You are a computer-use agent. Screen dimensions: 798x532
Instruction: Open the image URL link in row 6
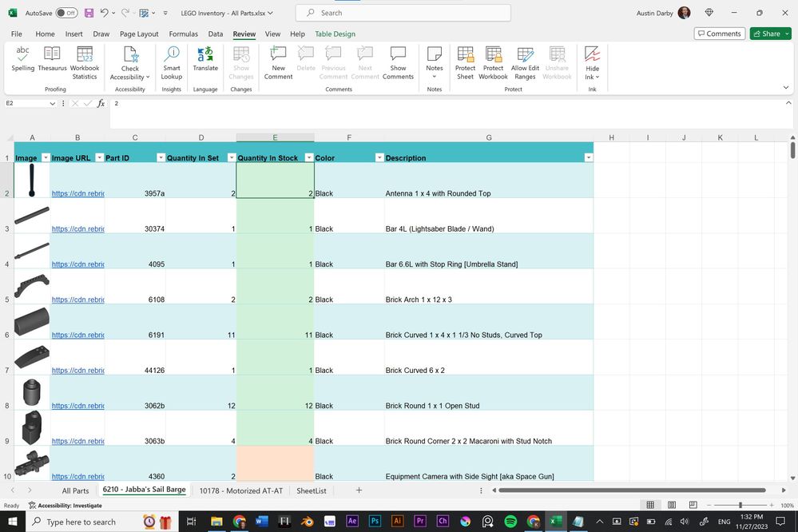pos(77,335)
